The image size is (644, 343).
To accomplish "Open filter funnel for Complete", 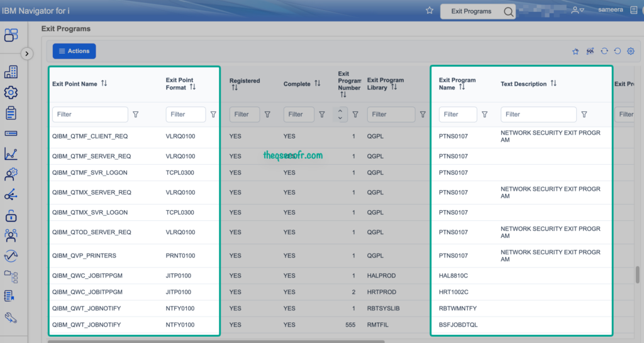I will 322,115.
